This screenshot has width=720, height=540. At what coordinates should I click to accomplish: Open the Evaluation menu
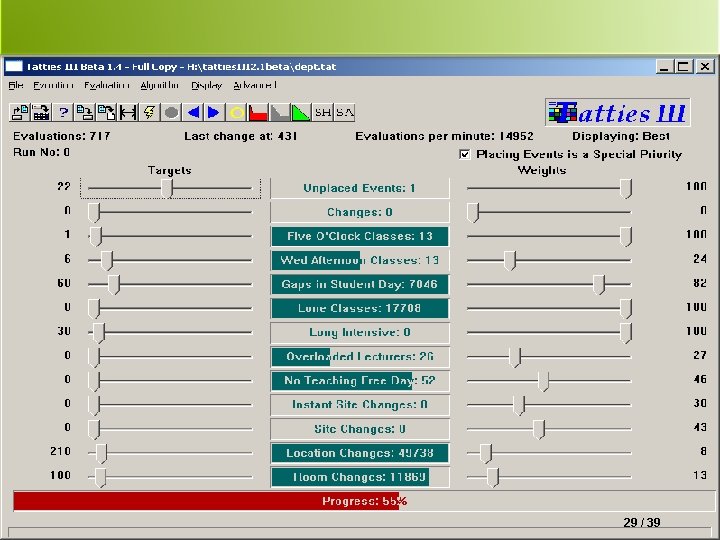(107, 85)
